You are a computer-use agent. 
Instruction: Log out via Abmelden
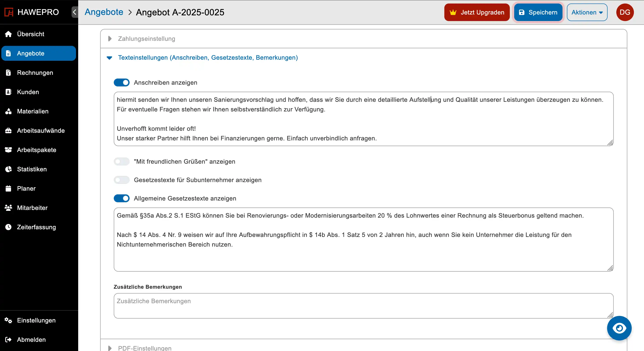point(38,340)
